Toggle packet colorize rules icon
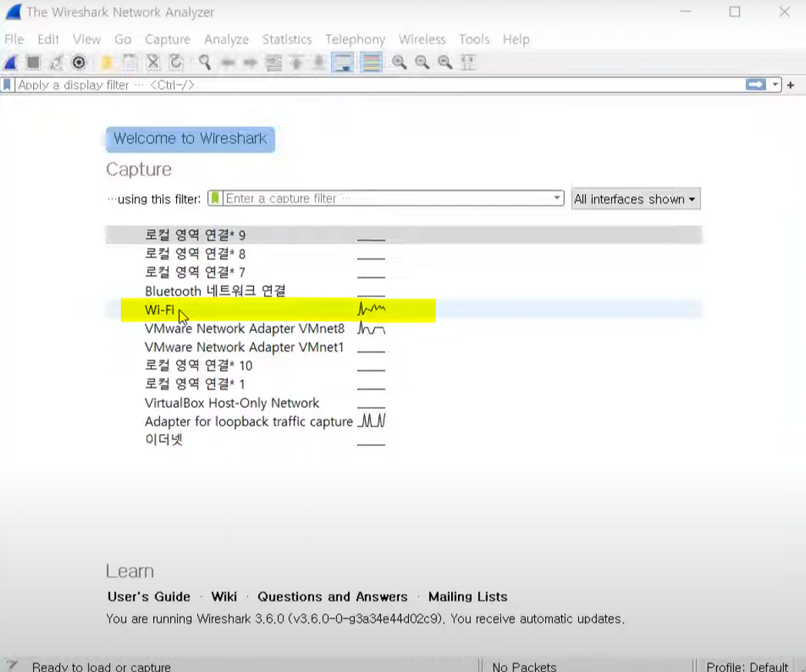Image resolution: width=806 pixels, height=672 pixels. tap(372, 62)
